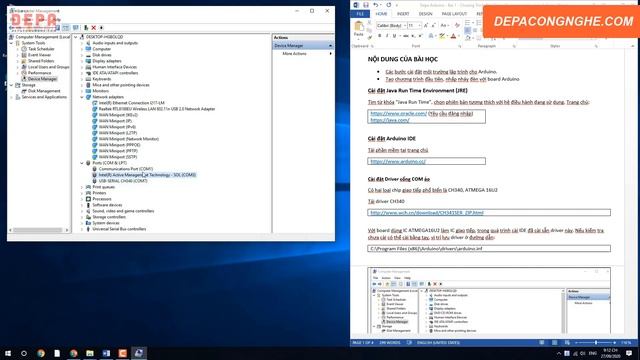The height and width of the screenshot is (360, 640).
Task: Switch to the DESIGN ribbon tab
Action: pos(425,14)
